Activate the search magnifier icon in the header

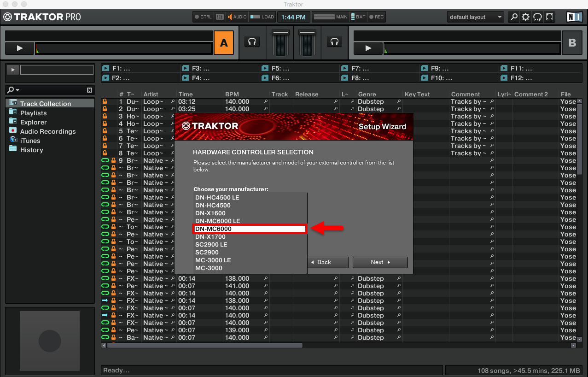pyautogui.click(x=513, y=17)
